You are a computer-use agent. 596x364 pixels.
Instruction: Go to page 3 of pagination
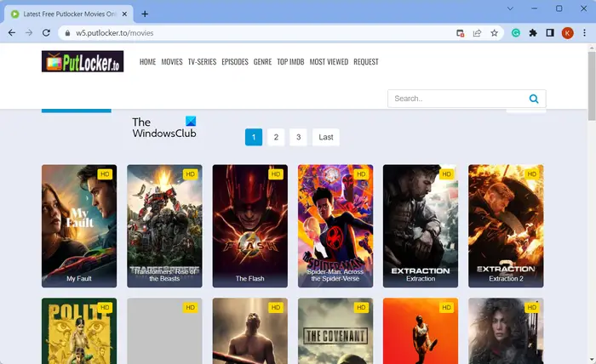(298, 137)
